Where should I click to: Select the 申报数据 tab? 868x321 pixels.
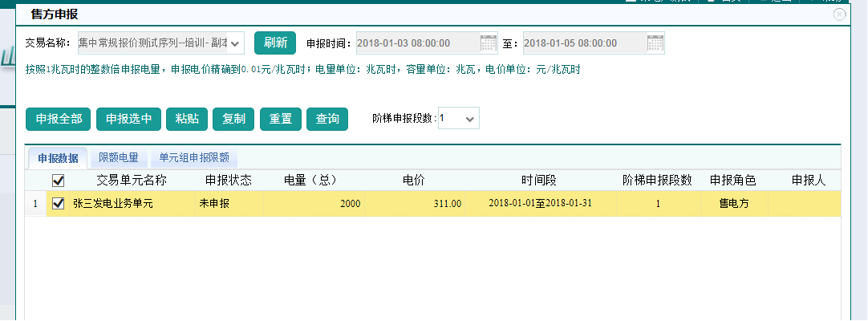coord(58,158)
